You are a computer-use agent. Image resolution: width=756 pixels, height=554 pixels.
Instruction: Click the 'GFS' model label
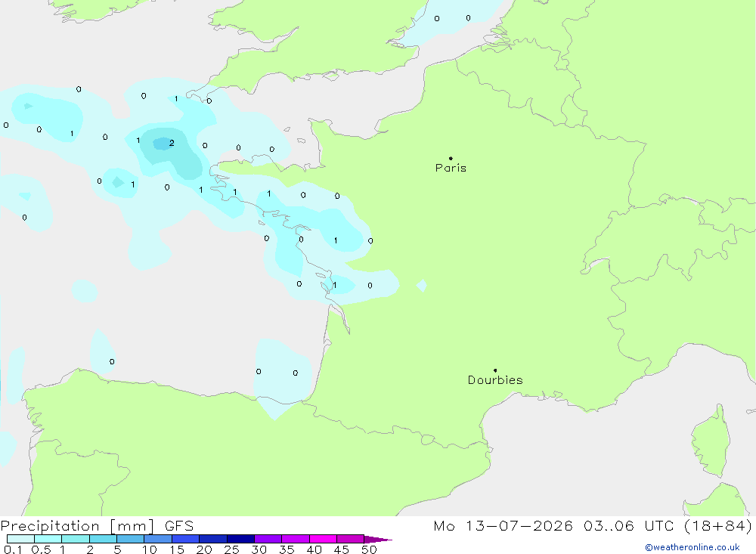pyautogui.click(x=179, y=526)
